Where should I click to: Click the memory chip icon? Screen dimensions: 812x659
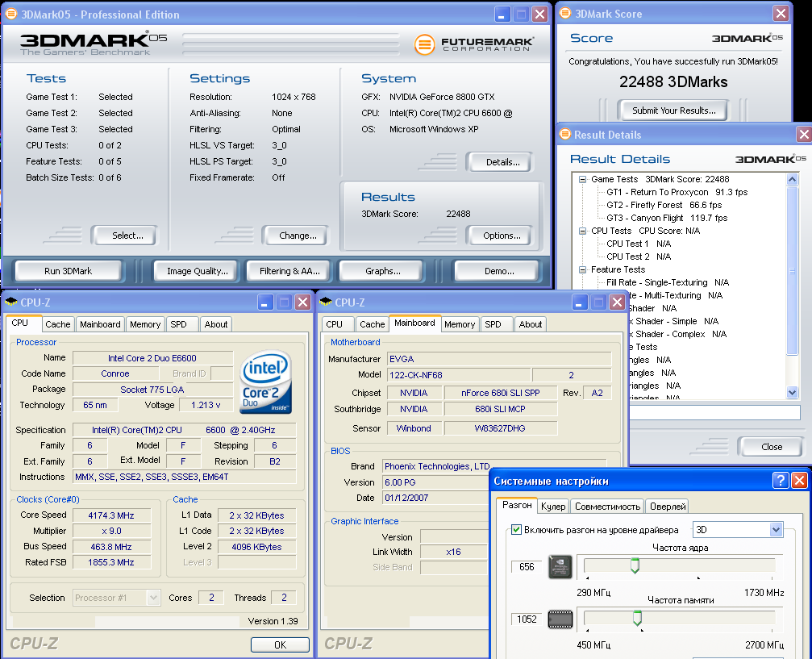560,619
